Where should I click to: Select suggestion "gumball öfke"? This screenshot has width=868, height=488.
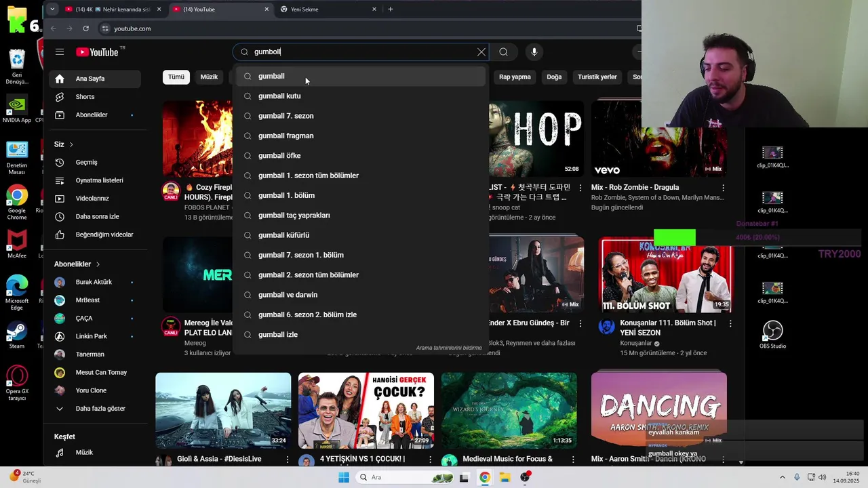[360, 156]
